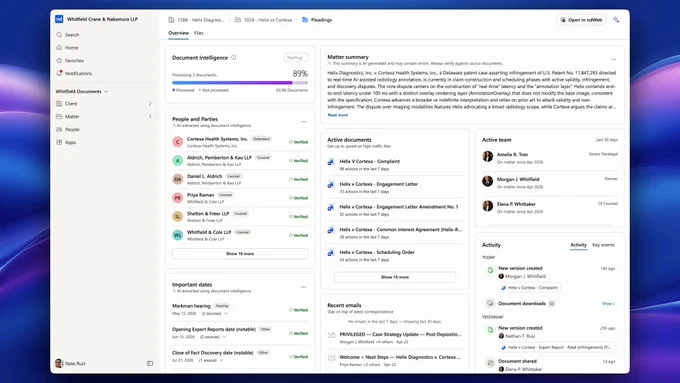
Task: Open Notifications bell item
Action: tap(74, 73)
